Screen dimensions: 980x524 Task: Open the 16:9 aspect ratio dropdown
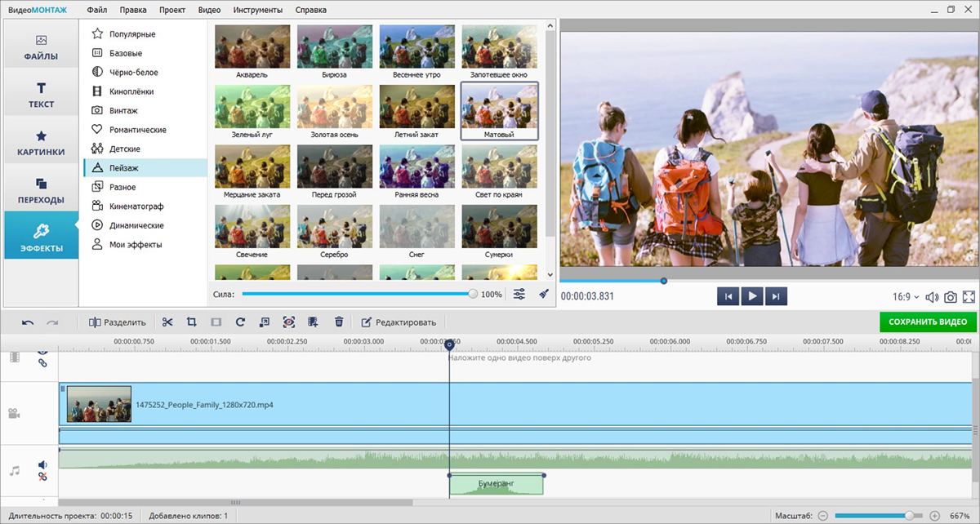[x=906, y=297]
